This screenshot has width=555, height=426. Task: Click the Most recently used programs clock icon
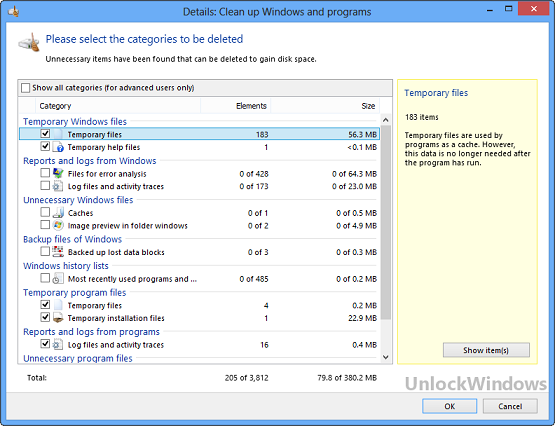click(x=58, y=279)
